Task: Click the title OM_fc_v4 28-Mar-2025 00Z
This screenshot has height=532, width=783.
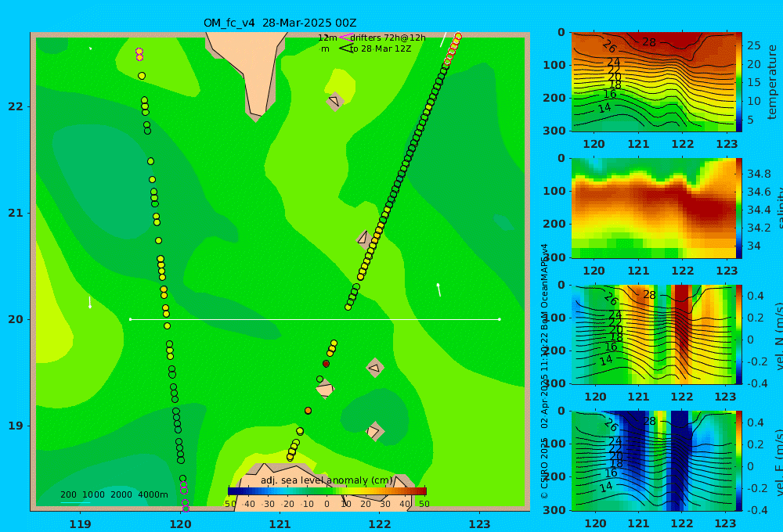Action: click(x=280, y=23)
